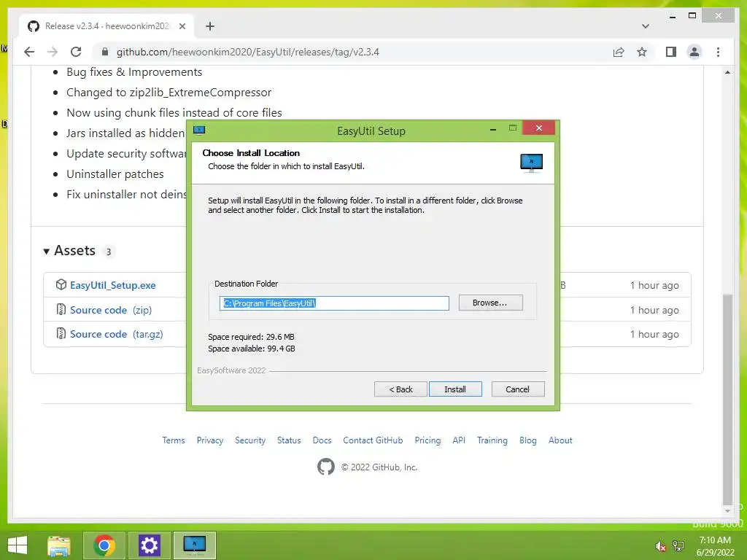Click the network tray icon
The image size is (747, 560).
(x=678, y=545)
